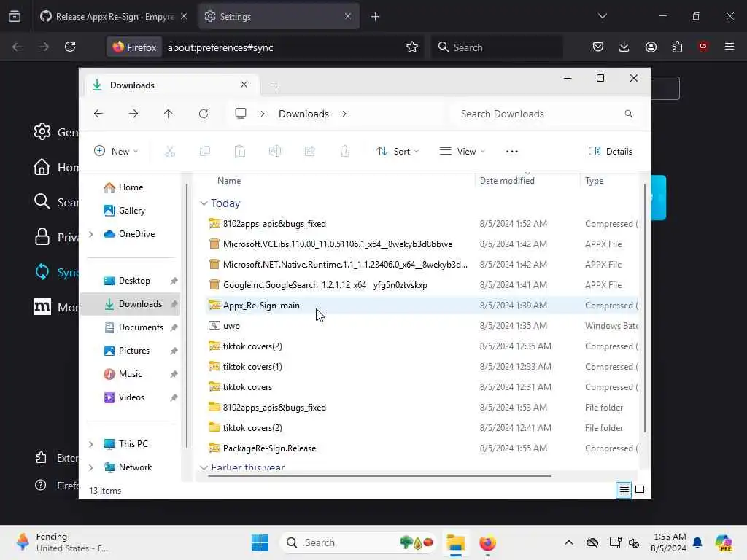Open Firefox list all tabs dropdown

click(x=602, y=16)
